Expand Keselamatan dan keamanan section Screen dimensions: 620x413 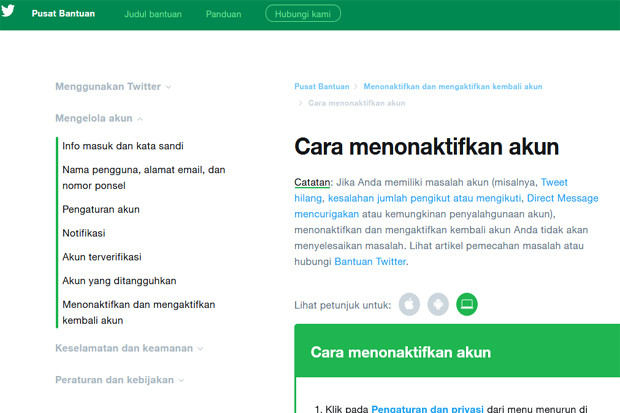[x=129, y=348]
